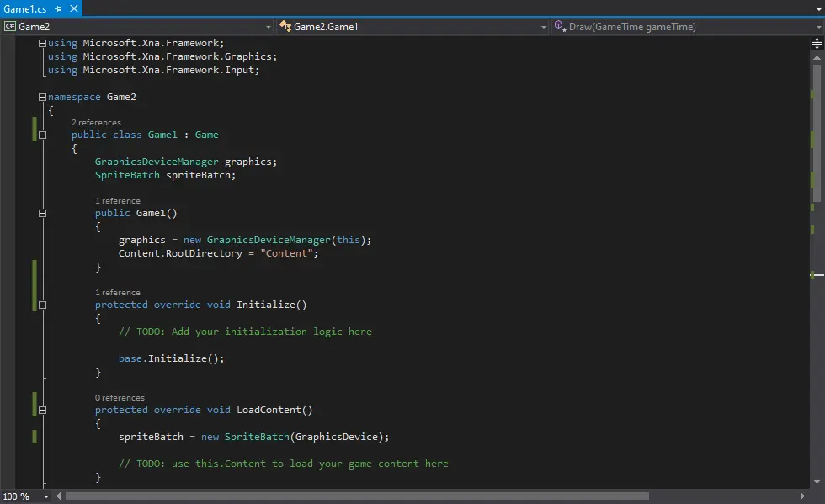Click the C# project icon beside Game2

pyautogui.click(x=10, y=26)
